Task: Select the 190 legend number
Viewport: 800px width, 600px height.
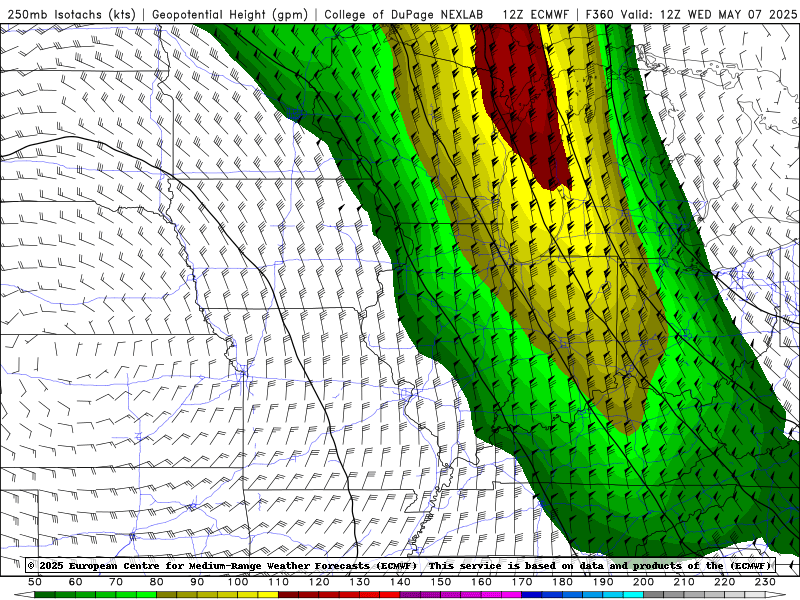Action: (603, 582)
